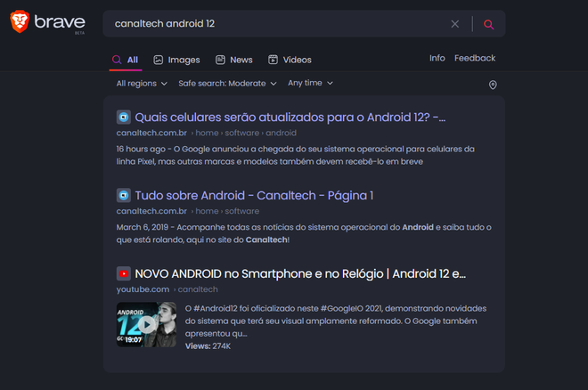This screenshot has width=588, height=390.
Task: Click the youtube.com › canaltech URL
Action: point(167,289)
